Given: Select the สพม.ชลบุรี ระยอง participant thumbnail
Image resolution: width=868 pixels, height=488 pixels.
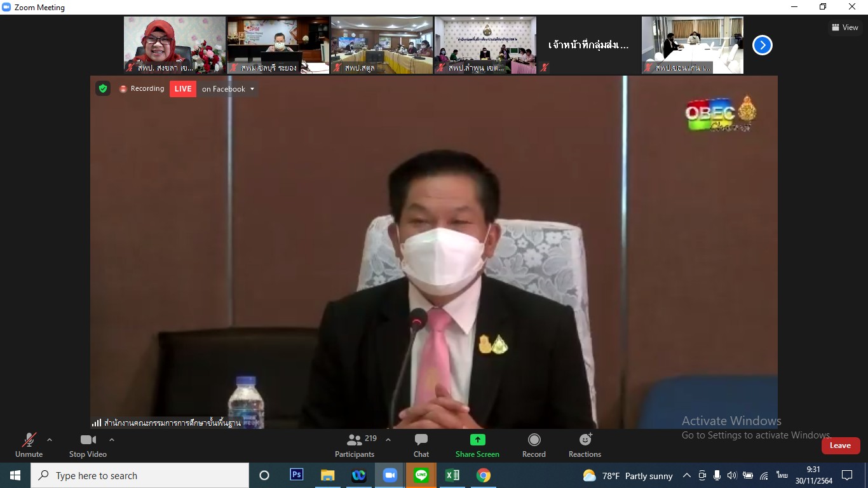Looking at the screenshot, I should [x=278, y=45].
